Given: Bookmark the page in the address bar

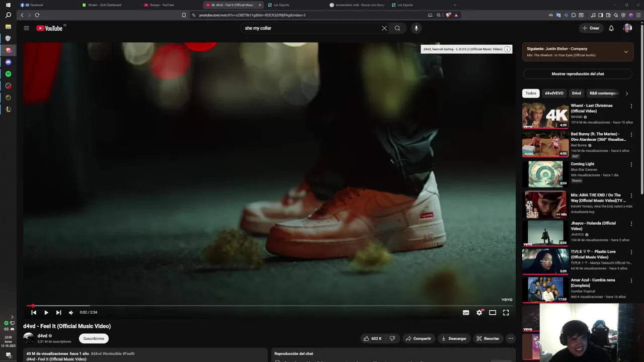Looking at the screenshot, I should pos(184,15).
